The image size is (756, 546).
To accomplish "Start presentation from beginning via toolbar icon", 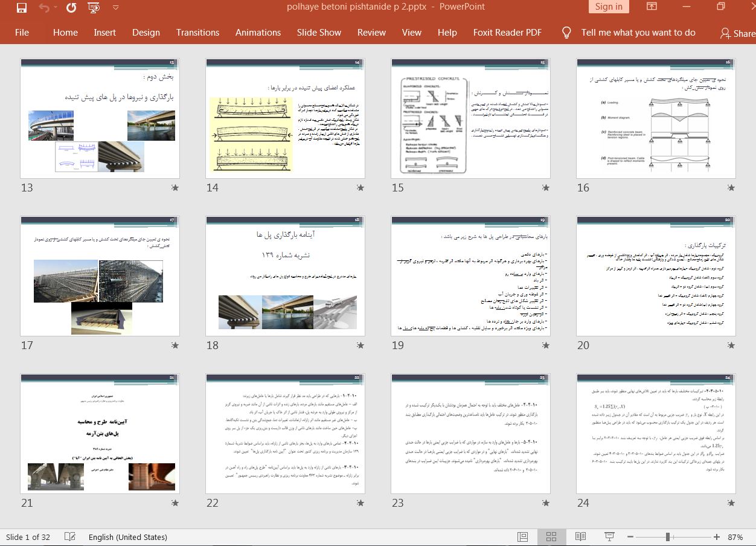I will [x=94, y=7].
